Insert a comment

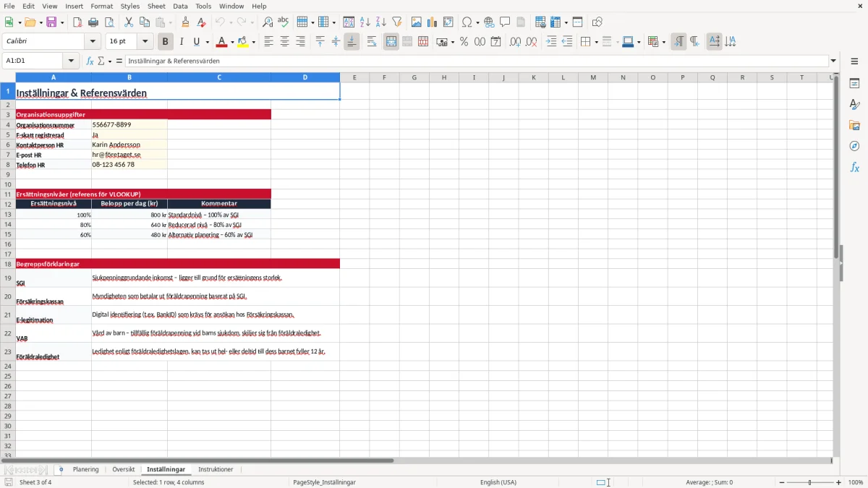[505, 22]
